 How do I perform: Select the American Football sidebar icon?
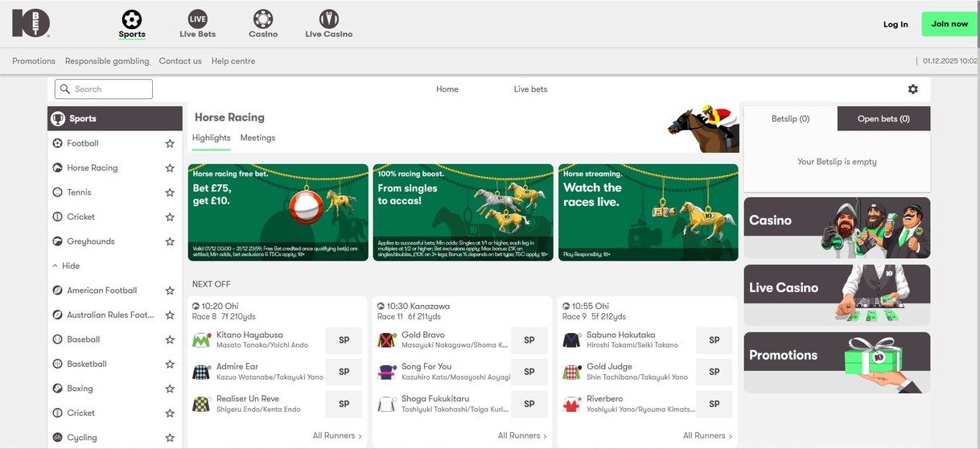pos(58,290)
